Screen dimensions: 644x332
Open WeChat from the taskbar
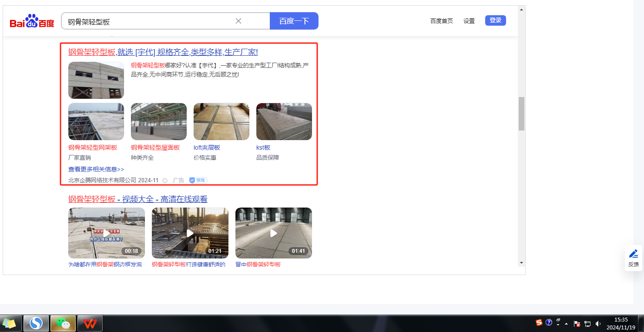[63, 323]
